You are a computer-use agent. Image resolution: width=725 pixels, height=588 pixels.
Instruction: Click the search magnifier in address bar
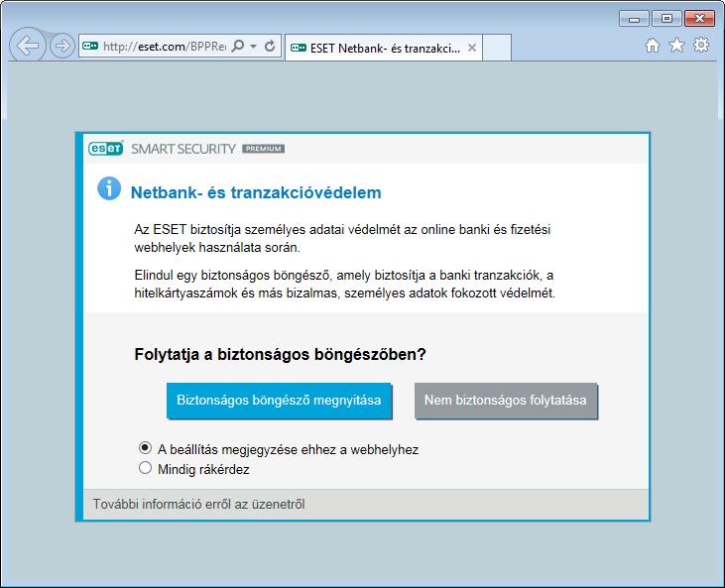(x=238, y=46)
